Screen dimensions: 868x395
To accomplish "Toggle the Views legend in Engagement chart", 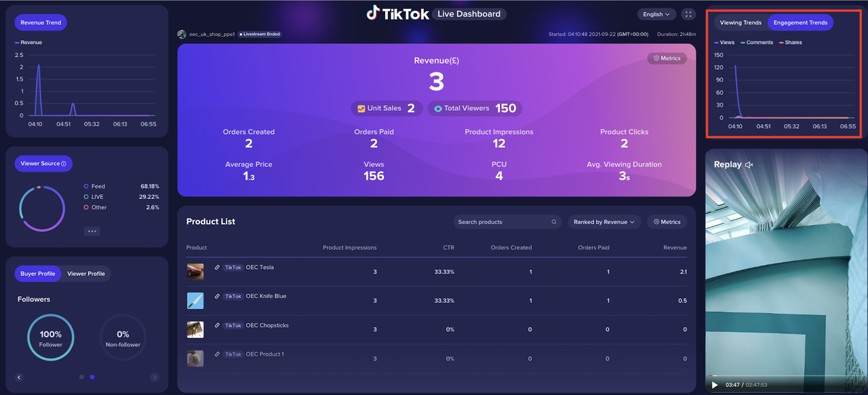I will tap(724, 43).
